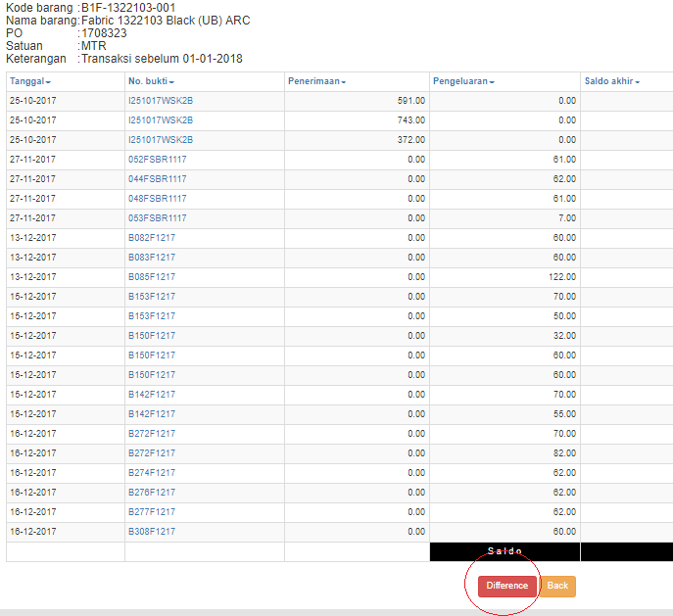Image resolution: width=673 pixels, height=616 pixels.
Task: Open B153F1217 link in the 50.00 row
Action: click(x=152, y=316)
